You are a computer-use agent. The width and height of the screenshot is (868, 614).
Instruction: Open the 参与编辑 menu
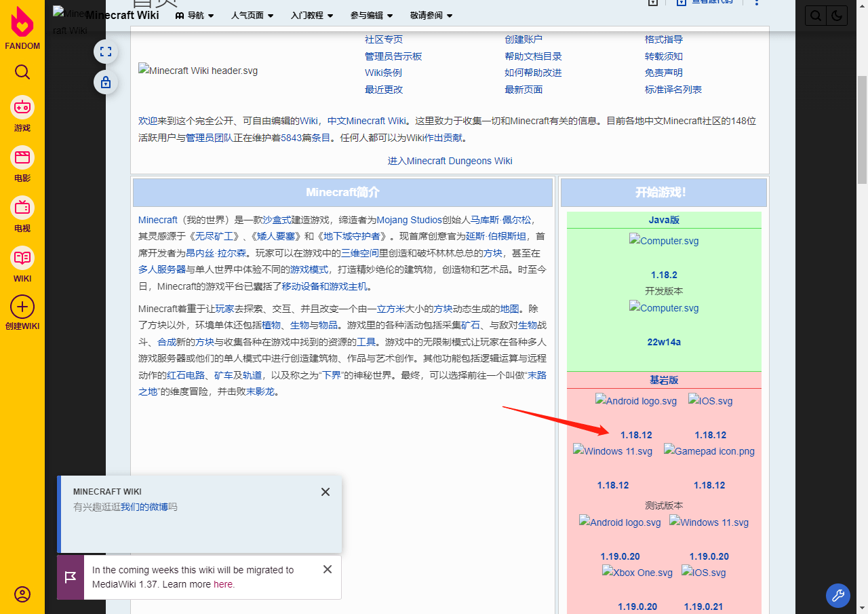tap(372, 16)
